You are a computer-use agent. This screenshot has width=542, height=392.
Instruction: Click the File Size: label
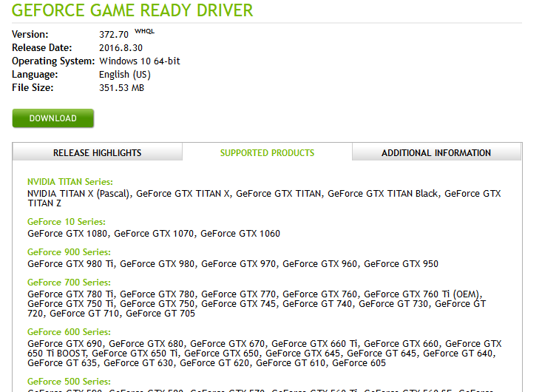point(33,88)
